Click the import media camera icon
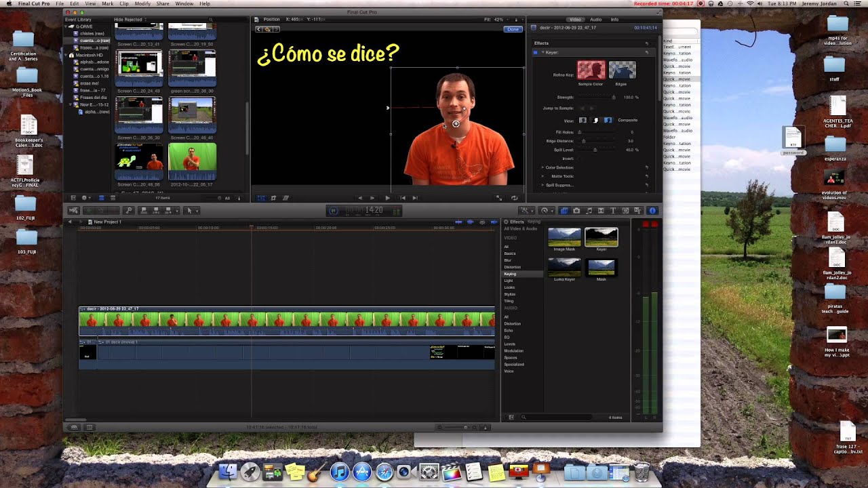This screenshot has width=868, height=488. click(x=73, y=211)
